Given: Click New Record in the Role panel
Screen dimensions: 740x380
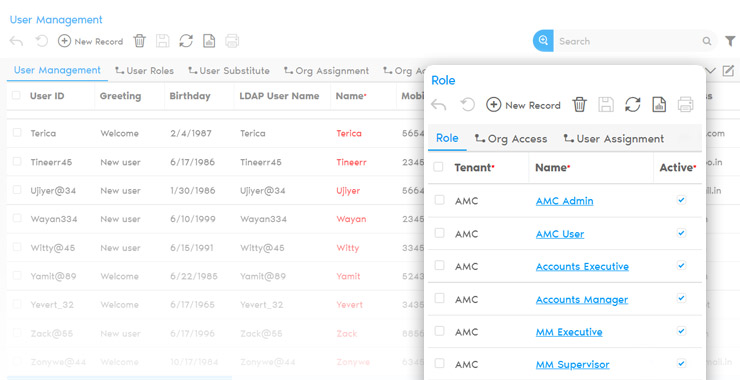Looking at the screenshot, I should click(x=523, y=105).
